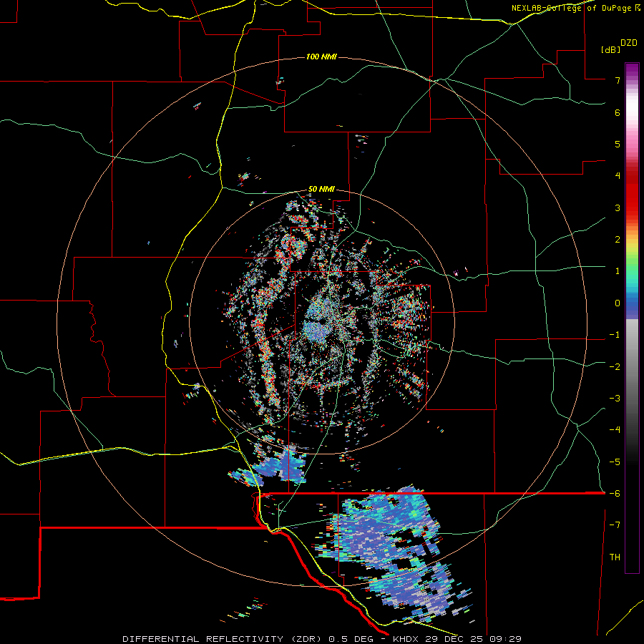Screen dimensions: 644x644
Task: Click the 50 NMI range ring label
Action: click(321, 190)
